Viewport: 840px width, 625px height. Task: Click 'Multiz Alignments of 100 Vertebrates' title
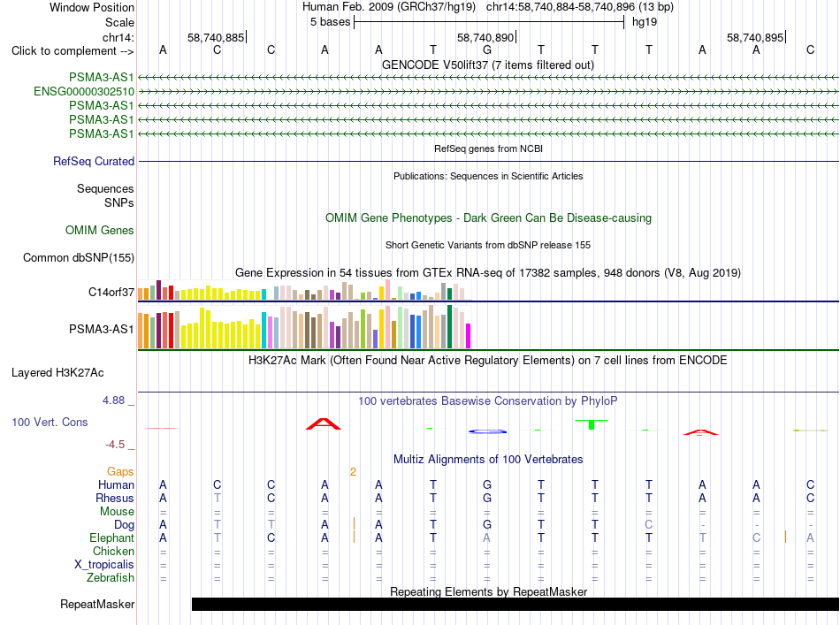pos(488,459)
